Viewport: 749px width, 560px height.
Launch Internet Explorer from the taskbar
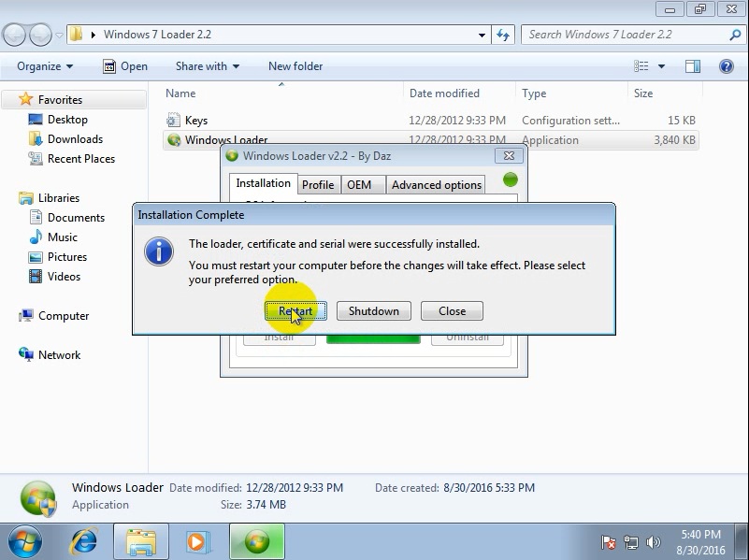[x=84, y=542]
